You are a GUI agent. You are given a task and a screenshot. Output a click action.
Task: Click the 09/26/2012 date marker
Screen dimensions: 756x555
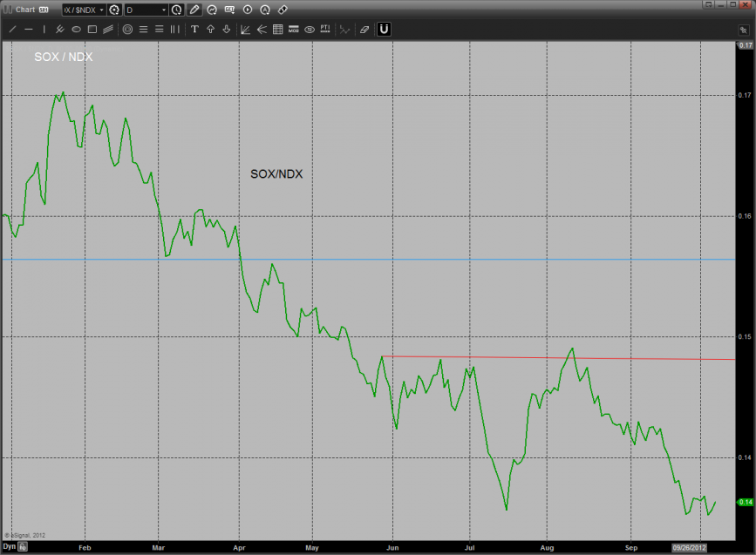point(688,547)
